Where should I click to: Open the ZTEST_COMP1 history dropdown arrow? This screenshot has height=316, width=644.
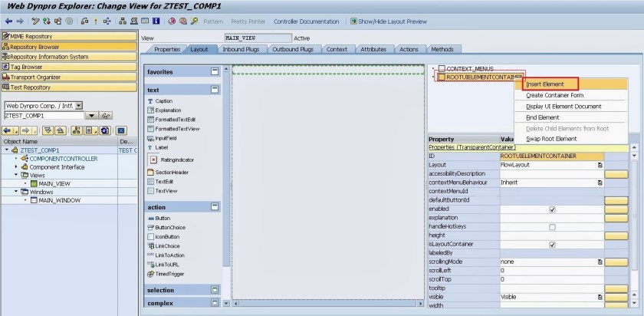point(91,116)
